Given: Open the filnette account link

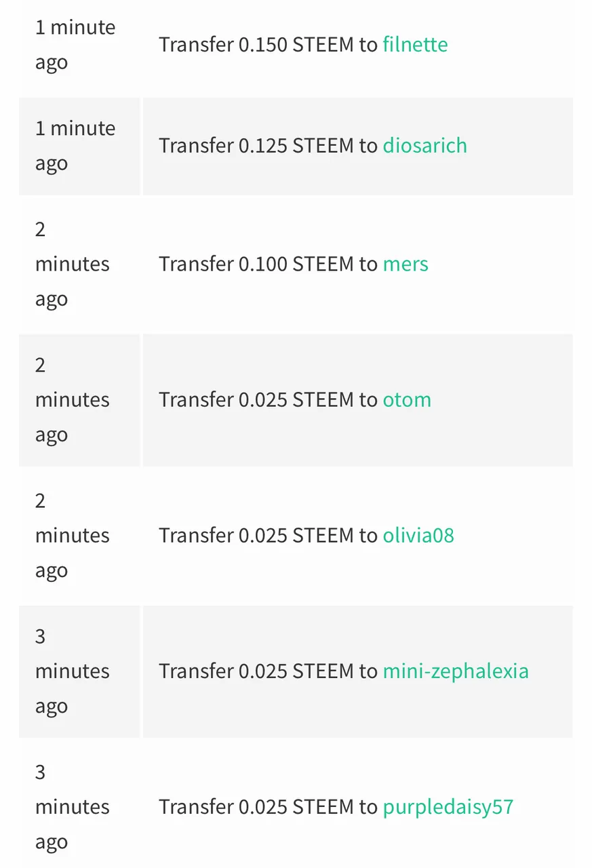Looking at the screenshot, I should pos(415,45).
